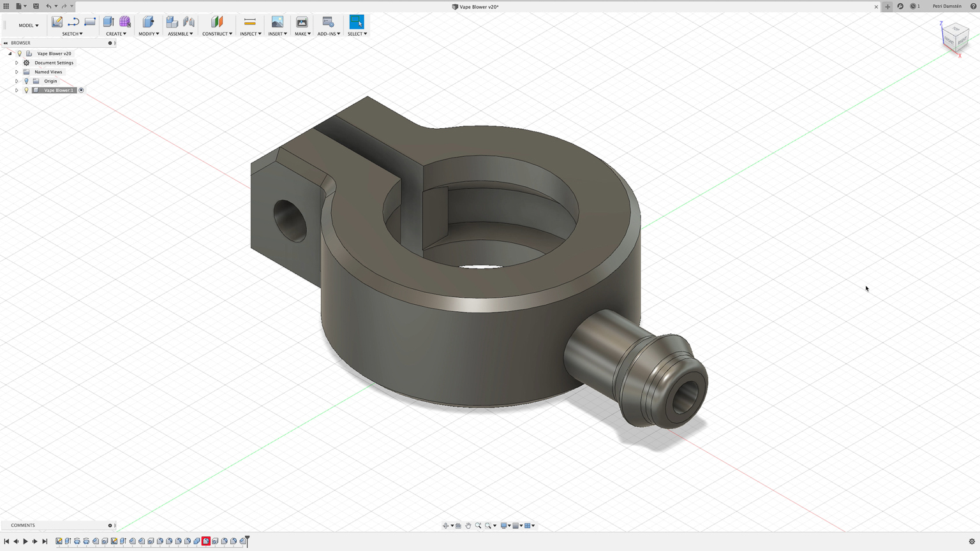Activate the Extrude tool
The image size is (980, 551).
[108, 22]
